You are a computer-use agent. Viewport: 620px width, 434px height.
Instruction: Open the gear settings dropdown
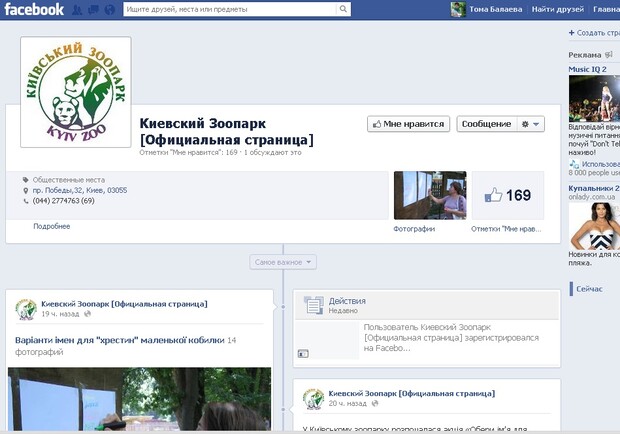531,124
